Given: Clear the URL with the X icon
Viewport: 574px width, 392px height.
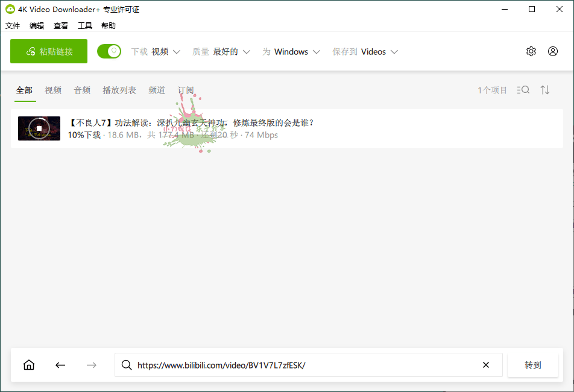Looking at the screenshot, I should [486, 365].
